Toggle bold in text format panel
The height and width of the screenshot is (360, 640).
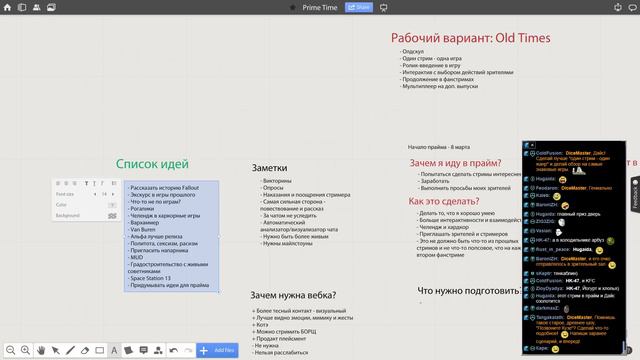click(x=87, y=183)
